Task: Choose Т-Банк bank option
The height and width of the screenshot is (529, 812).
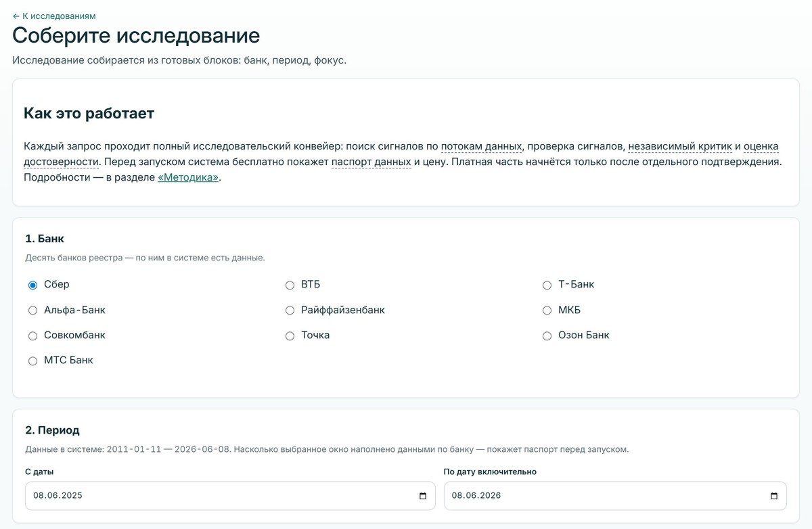Action: [547, 285]
